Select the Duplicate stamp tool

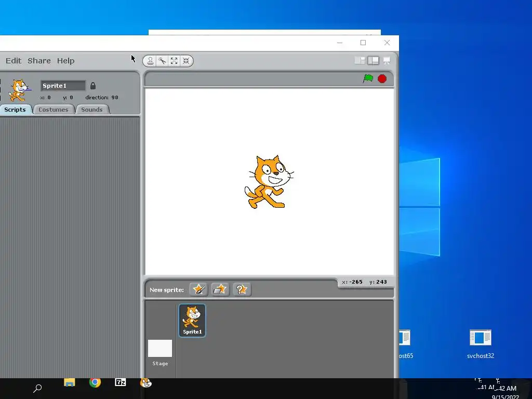point(150,61)
